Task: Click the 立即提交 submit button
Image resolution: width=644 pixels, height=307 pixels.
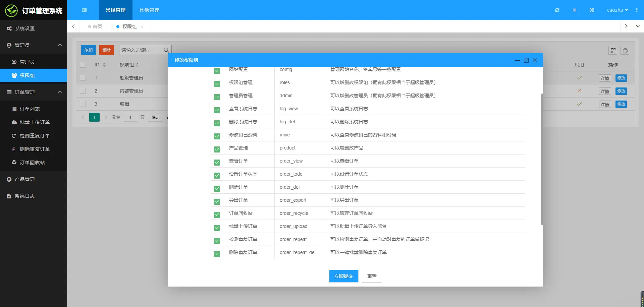Action: tap(343, 276)
